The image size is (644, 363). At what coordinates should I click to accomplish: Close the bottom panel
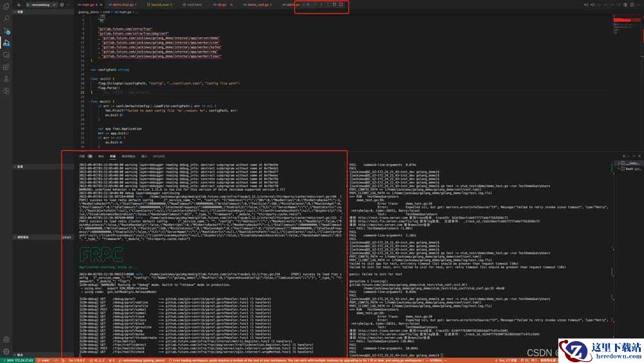[639, 156]
